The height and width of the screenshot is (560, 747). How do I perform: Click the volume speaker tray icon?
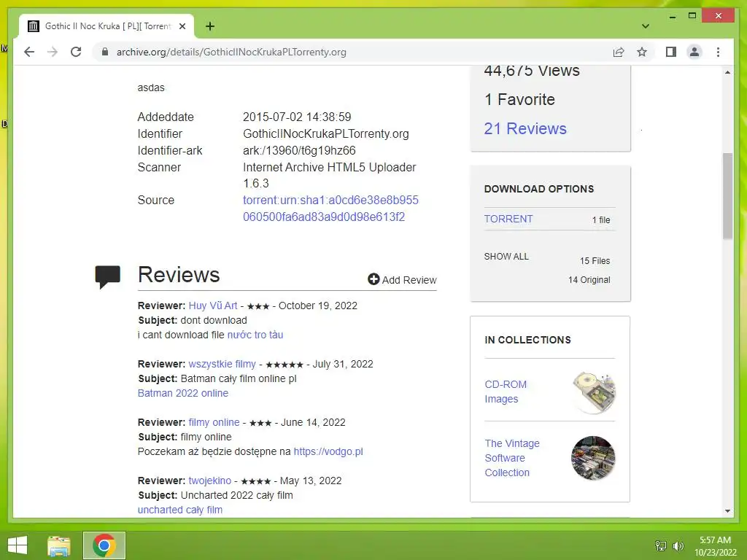pyautogui.click(x=678, y=545)
